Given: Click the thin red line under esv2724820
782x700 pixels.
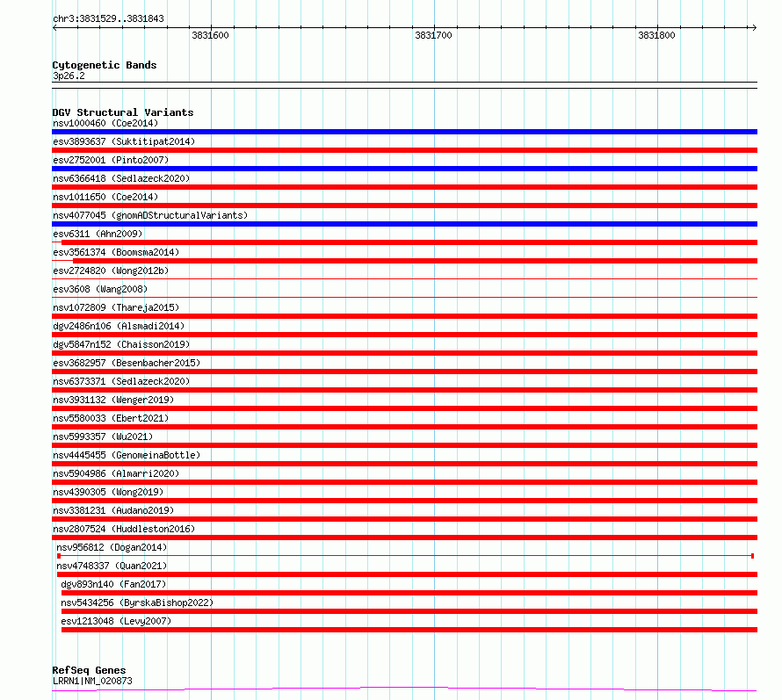Looking at the screenshot, I should (404, 278).
